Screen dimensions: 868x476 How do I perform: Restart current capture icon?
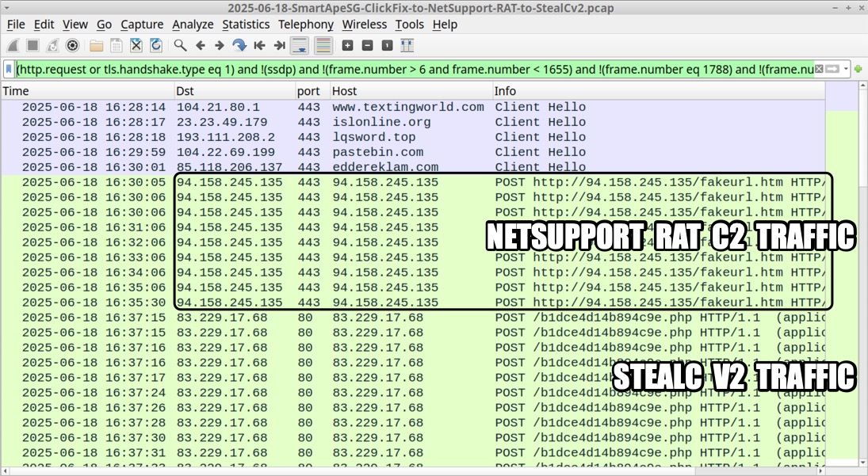pyautogui.click(x=52, y=46)
